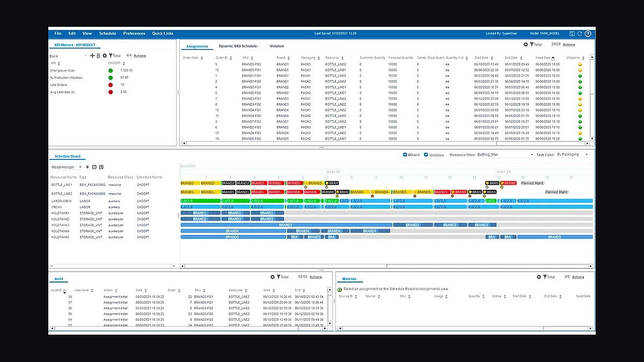Click the Audit panel filter funnel icon
The height and width of the screenshot is (362, 644).
point(279,277)
